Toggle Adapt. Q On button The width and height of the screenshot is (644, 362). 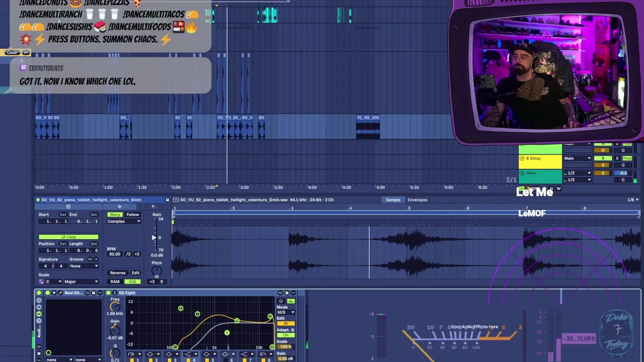click(285, 335)
